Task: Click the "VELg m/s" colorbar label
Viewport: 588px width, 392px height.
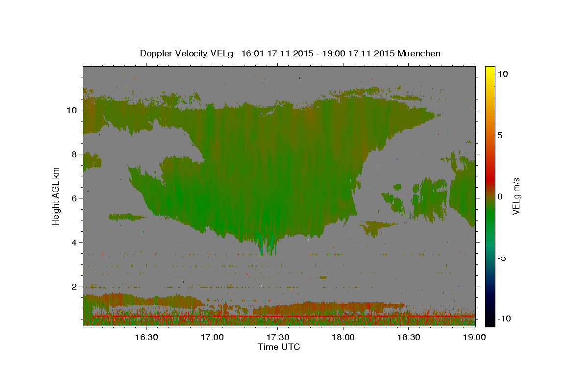Action: 516,196
